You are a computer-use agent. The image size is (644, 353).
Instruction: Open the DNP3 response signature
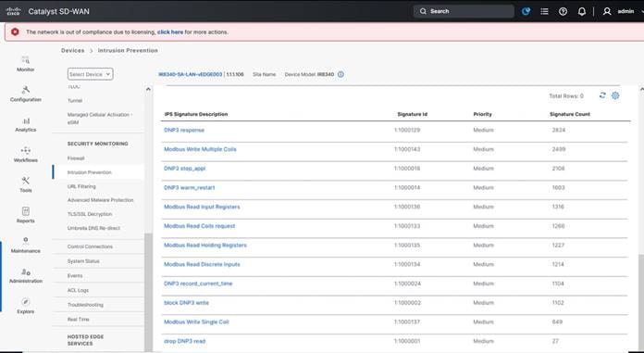tap(184, 130)
